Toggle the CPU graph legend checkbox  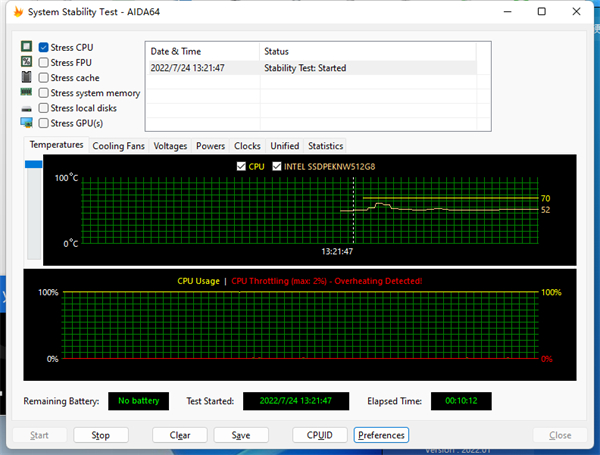[x=241, y=166]
